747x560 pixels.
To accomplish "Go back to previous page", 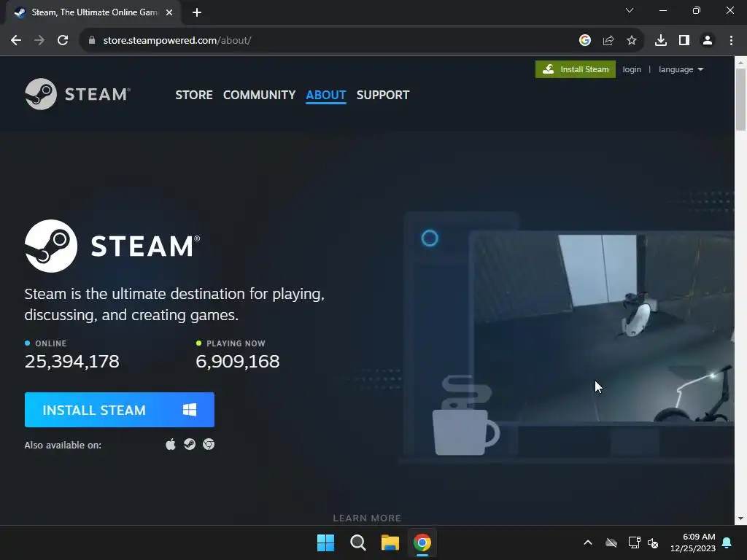I will [x=16, y=41].
